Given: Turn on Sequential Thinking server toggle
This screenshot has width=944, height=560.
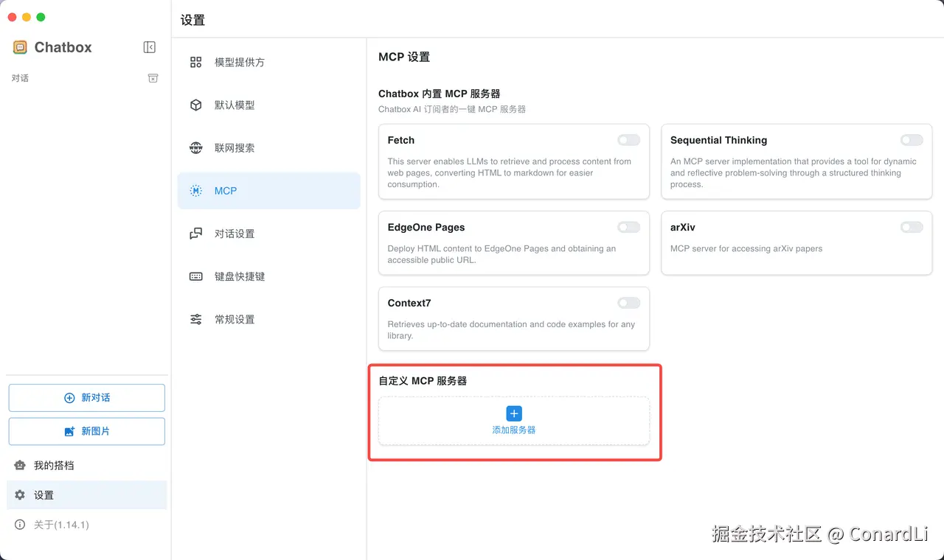Looking at the screenshot, I should click(912, 140).
